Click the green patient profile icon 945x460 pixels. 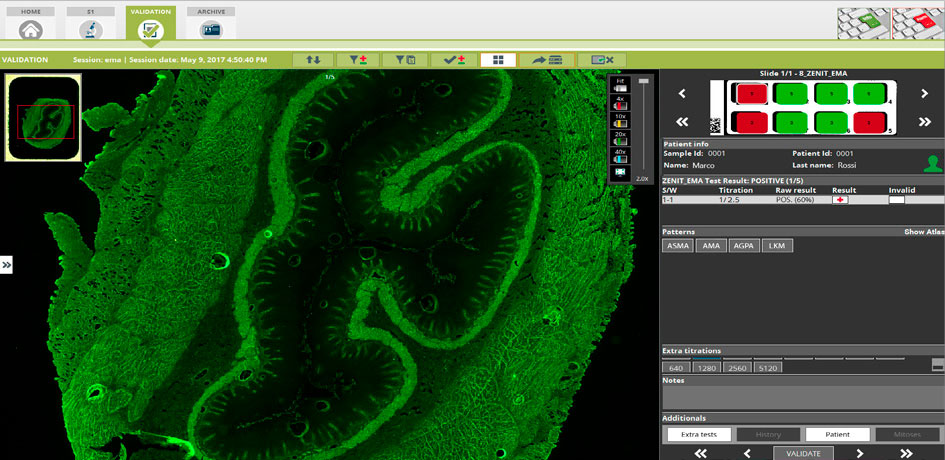pos(932,164)
